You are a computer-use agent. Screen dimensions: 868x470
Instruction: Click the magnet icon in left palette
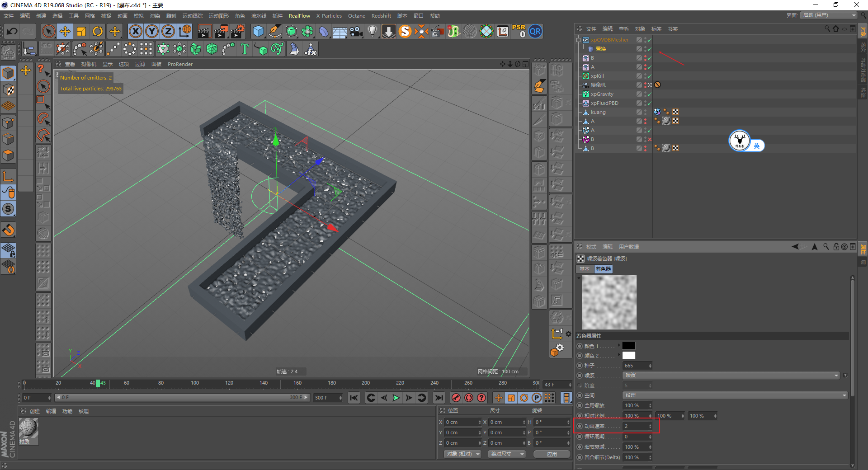click(x=8, y=230)
